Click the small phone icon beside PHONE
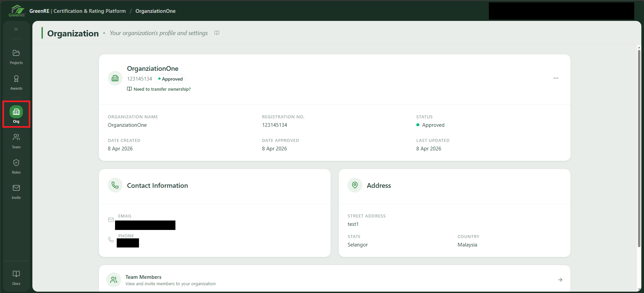 point(111,240)
